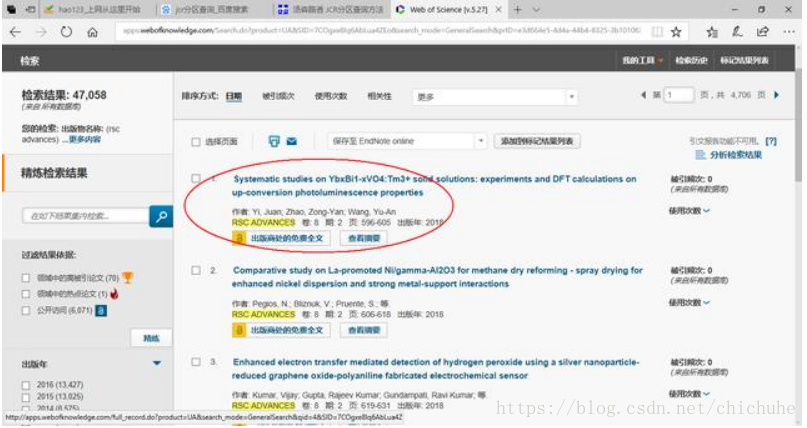
Task: Sort results by 被引频次
Action: click(x=278, y=96)
